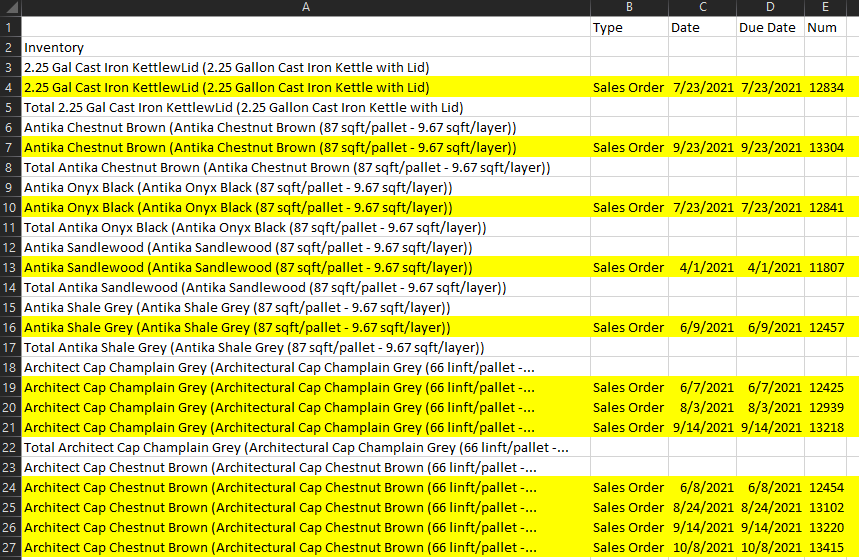Select Due Date cell 6/7/2021 in column D

pos(770,387)
